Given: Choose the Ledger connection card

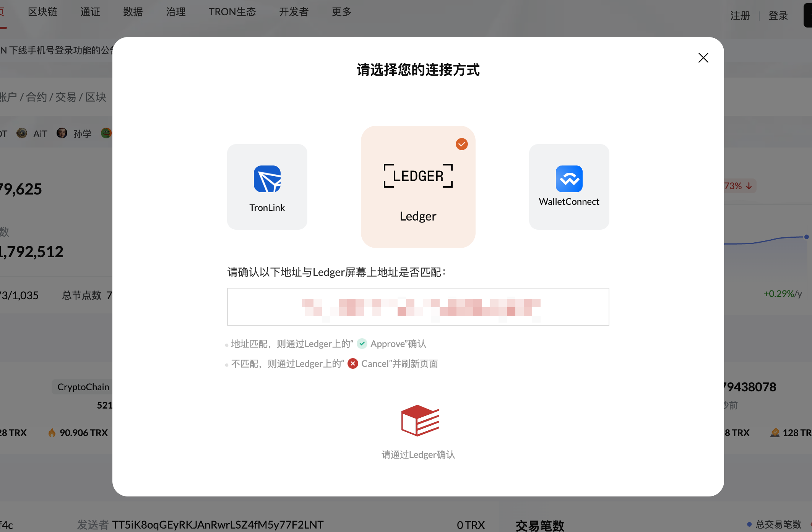Looking at the screenshot, I should (x=418, y=187).
